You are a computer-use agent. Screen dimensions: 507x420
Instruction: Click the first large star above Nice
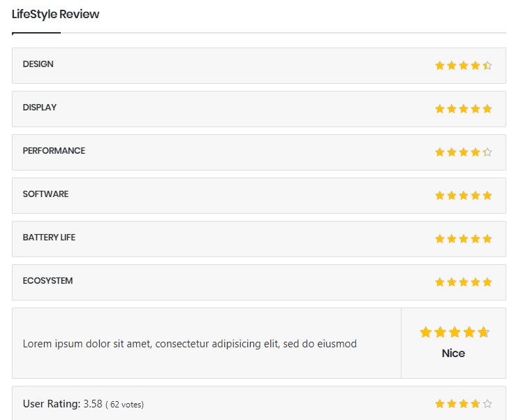click(425, 333)
